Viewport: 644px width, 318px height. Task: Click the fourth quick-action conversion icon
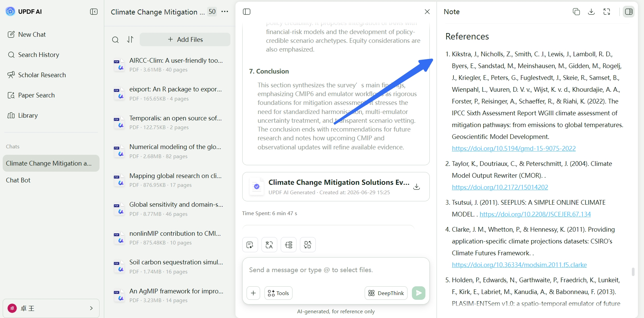click(x=308, y=245)
